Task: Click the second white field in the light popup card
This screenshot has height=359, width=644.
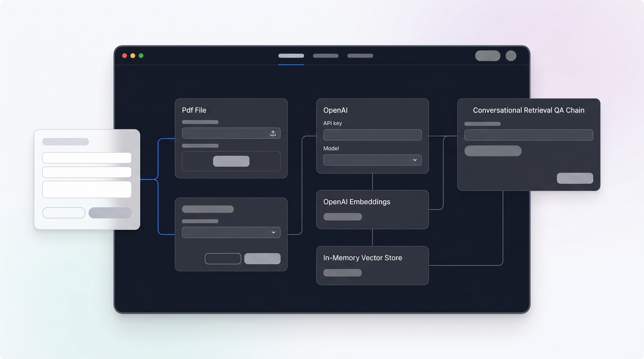Action: pyautogui.click(x=87, y=172)
